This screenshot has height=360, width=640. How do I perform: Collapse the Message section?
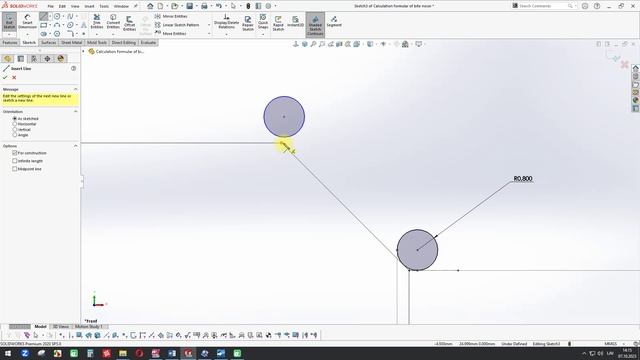click(76, 89)
